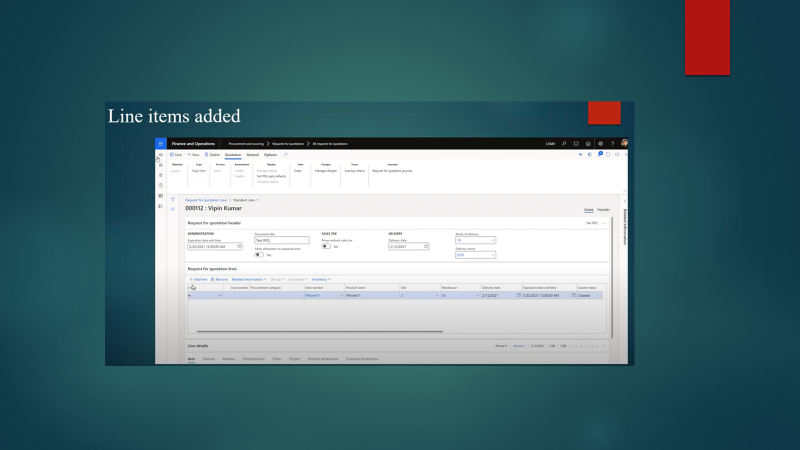Toggle Prices include sales tax switch

[326, 246]
